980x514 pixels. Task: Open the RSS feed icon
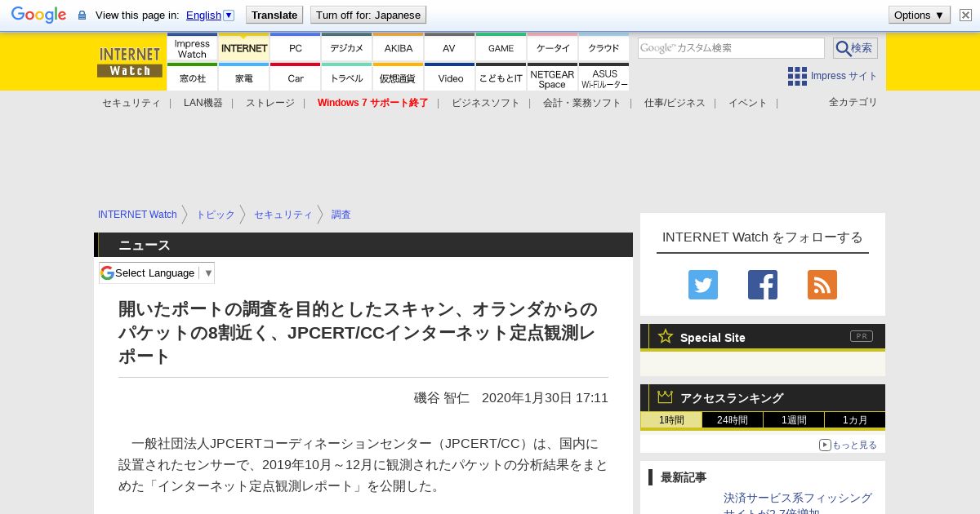822,285
